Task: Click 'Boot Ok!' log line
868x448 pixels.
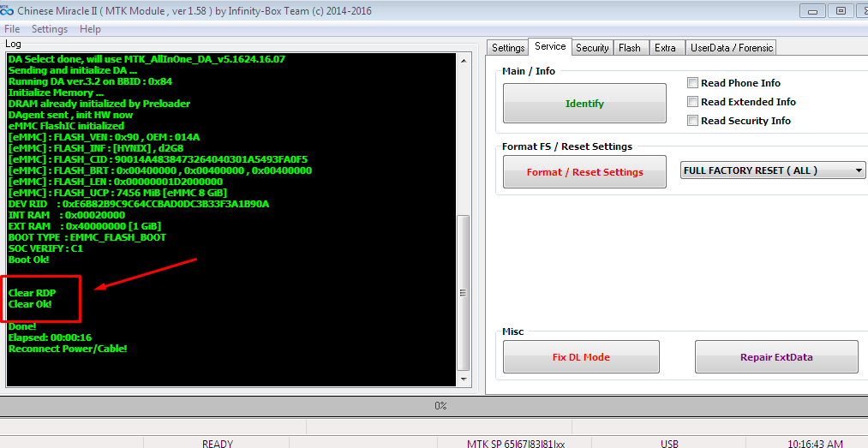Action: [29, 260]
